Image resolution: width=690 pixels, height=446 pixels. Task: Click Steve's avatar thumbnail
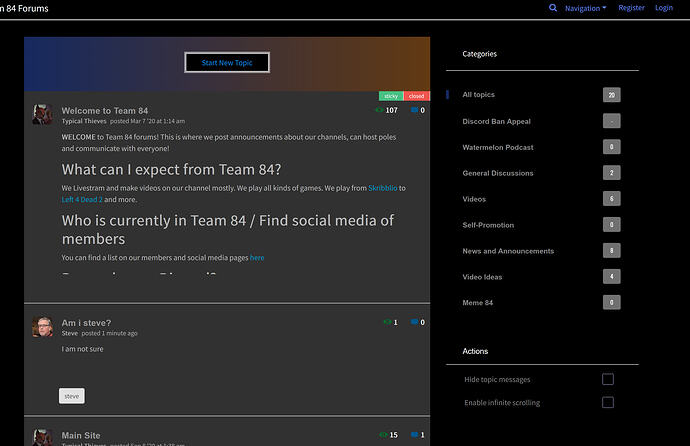click(43, 327)
